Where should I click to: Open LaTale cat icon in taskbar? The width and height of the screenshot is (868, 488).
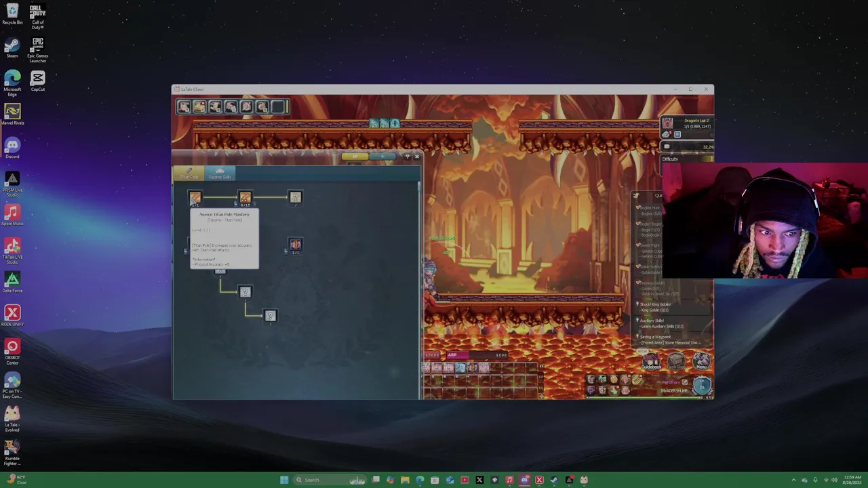pyautogui.click(x=584, y=480)
